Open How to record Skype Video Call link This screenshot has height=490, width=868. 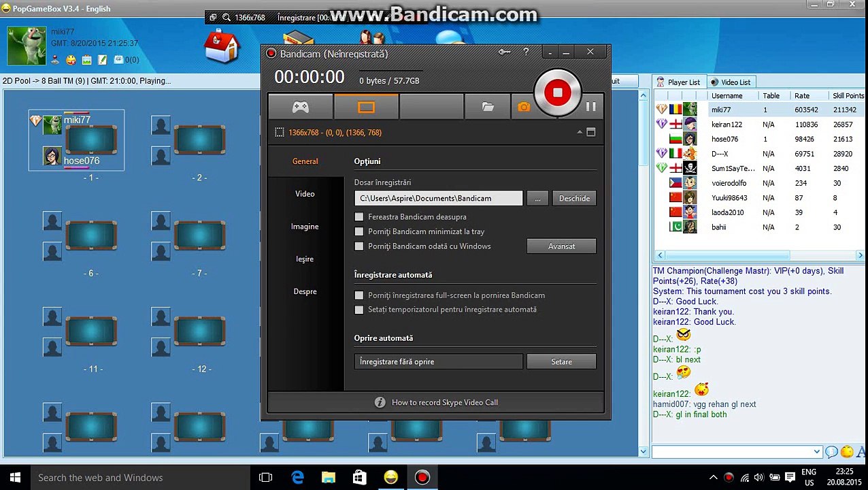point(445,402)
